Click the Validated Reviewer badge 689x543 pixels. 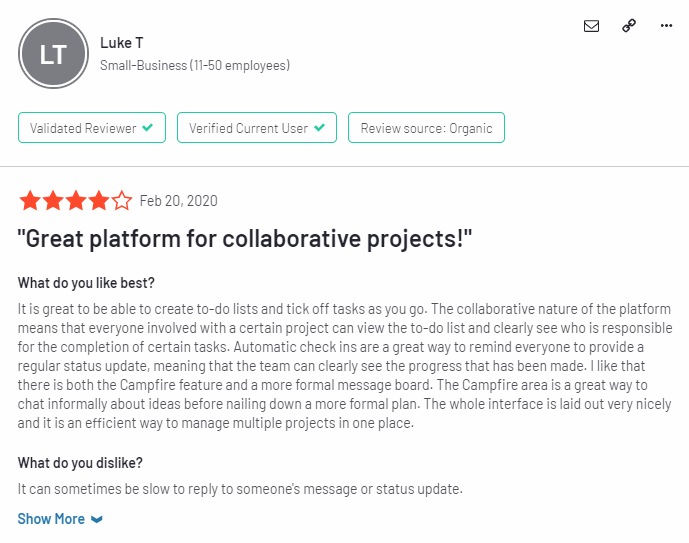click(92, 128)
